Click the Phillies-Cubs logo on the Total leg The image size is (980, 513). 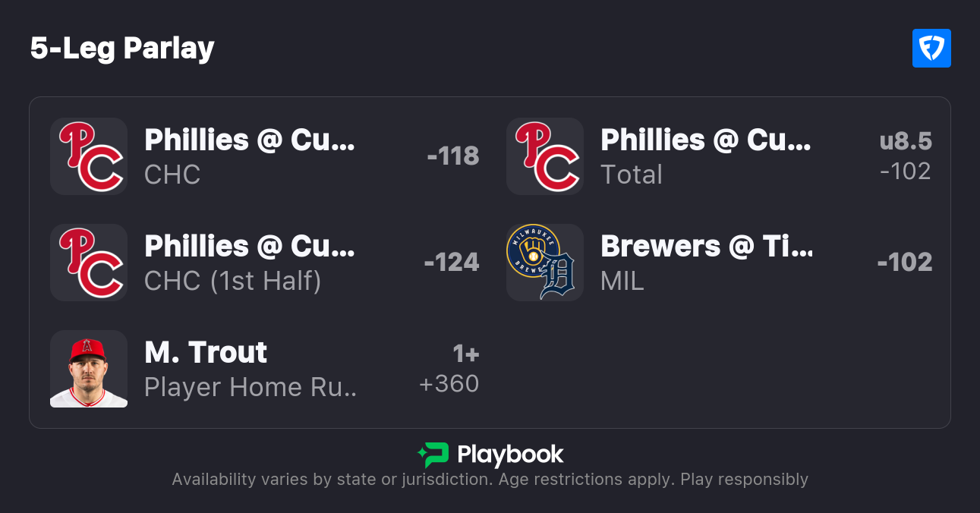point(545,156)
